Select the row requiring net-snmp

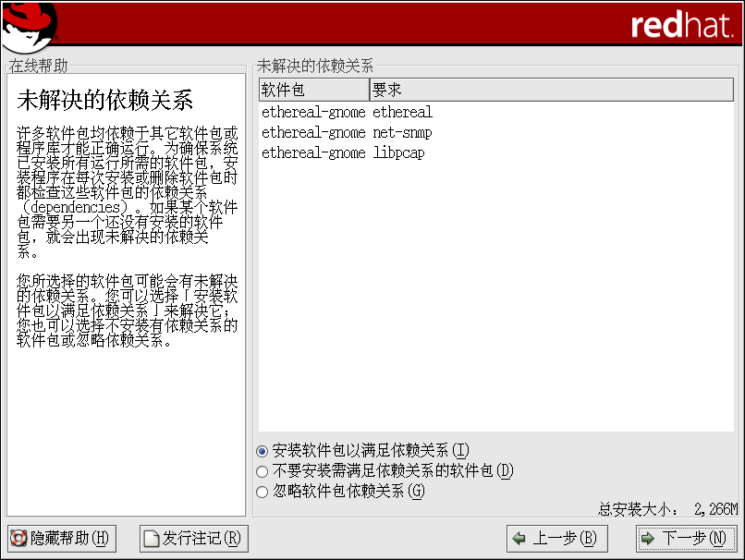tap(347, 133)
